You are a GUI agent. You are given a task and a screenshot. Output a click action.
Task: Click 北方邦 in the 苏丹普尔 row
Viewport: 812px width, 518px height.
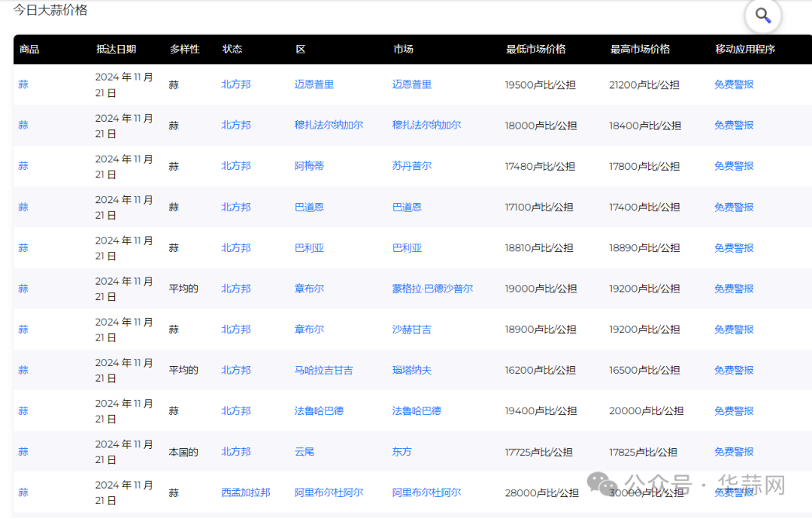236,165
